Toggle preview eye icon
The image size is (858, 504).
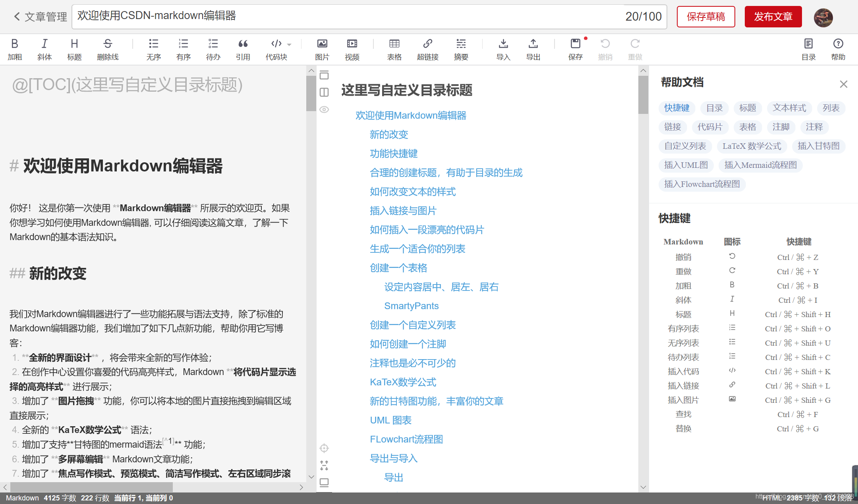tap(324, 110)
